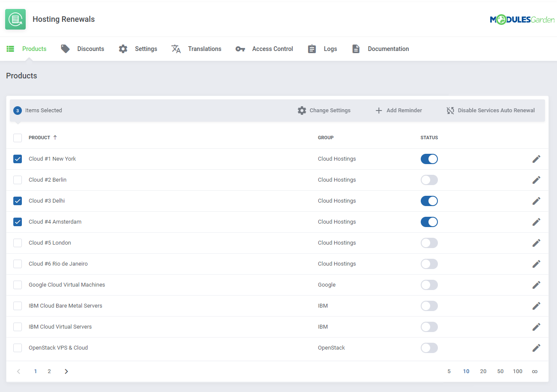The width and height of the screenshot is (557, 392).
Task: Open the Settings tab
Action: pos(138,49)
